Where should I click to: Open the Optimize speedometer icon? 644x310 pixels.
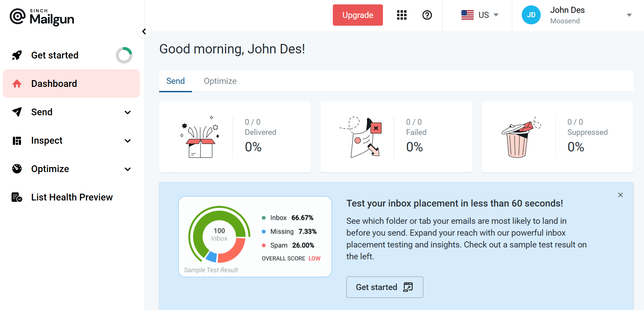pos(16,169)
